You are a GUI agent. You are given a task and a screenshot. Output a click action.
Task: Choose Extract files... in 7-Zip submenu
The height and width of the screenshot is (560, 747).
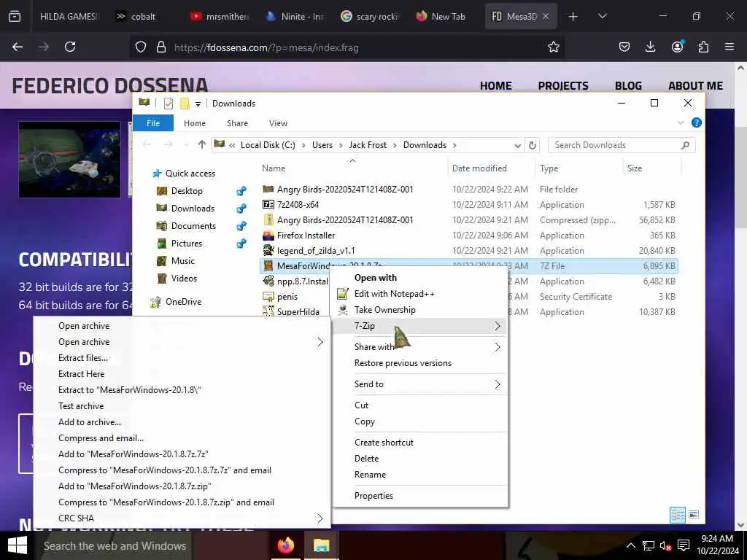pyautogui.click(x=83, y=357)
